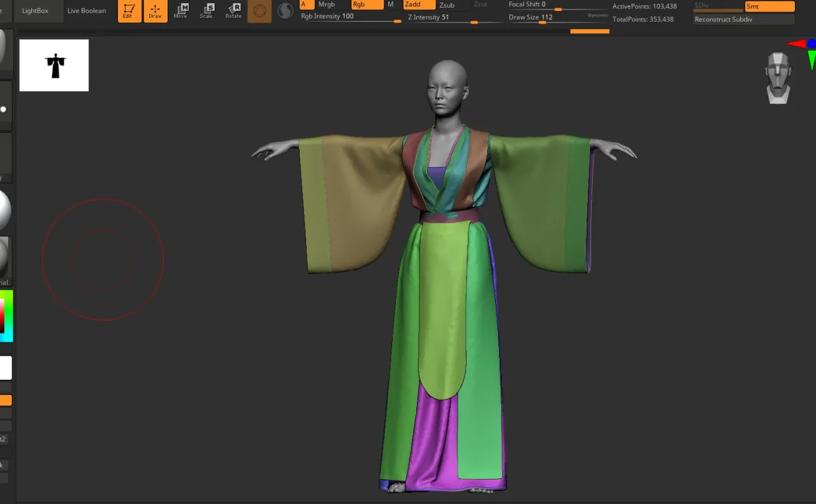Toggle the Smt smoothing button
This screenshot has height=504, width=816.
[x=769, y=6]
